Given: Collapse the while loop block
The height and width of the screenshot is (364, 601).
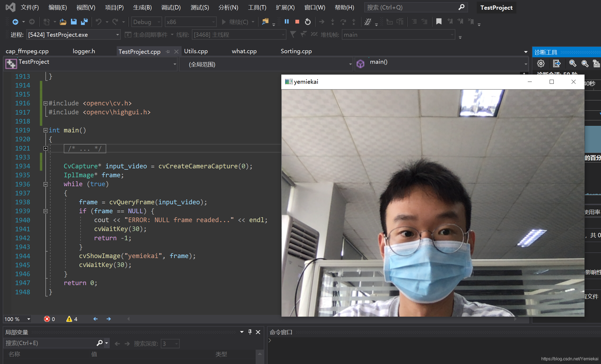Looking at the screenshot, I should pyautogui.click(x=45, y=184).
